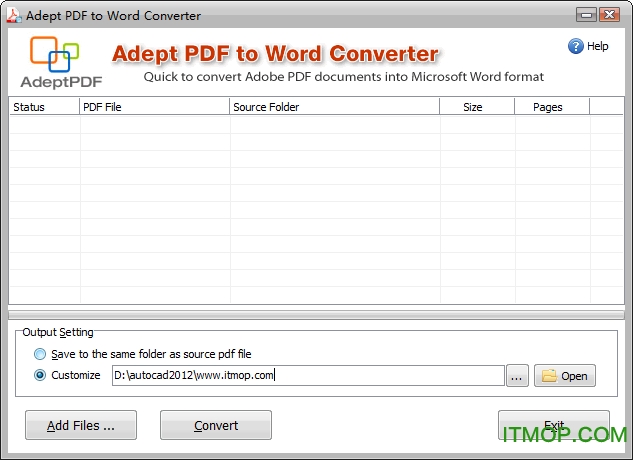
Task: Open Help via the question mark icon
Action: tap(575, 46)
